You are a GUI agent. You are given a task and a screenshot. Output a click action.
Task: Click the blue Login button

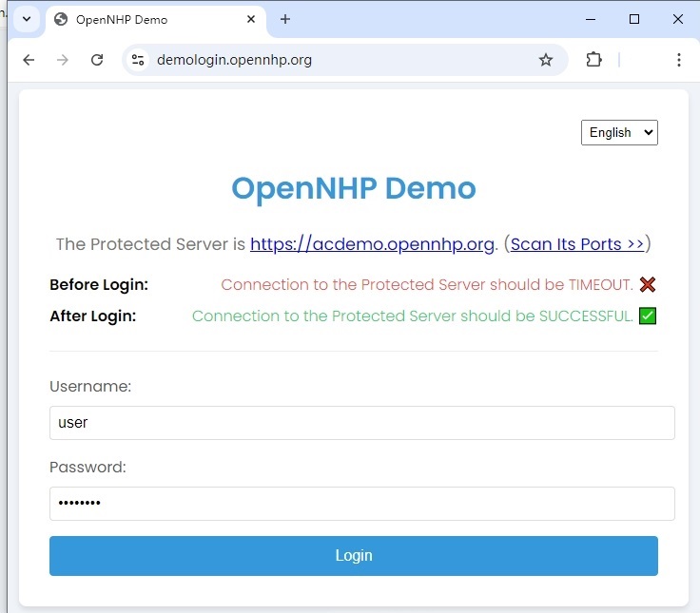tap(354, 556)
